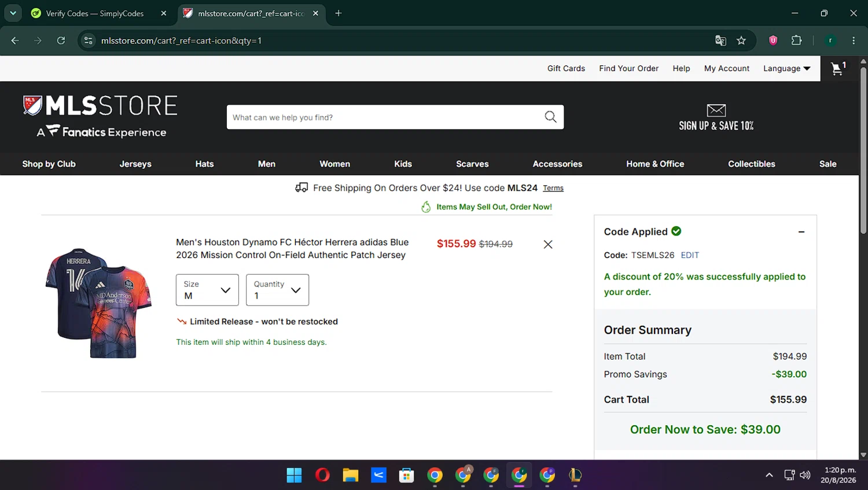Click the browser forward arrow
This screenshot has height=490, width=868.
tap(38, 40)
